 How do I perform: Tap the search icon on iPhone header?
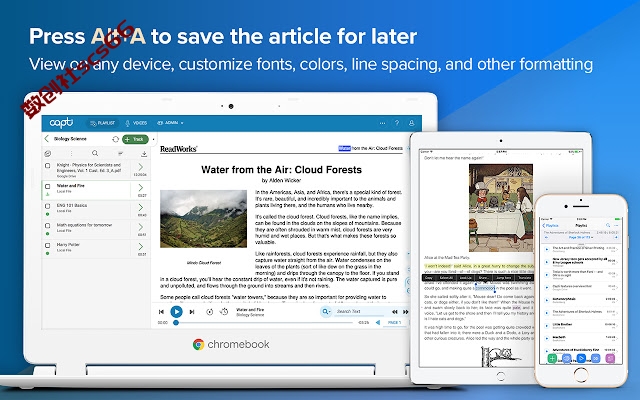click(608, 225)
